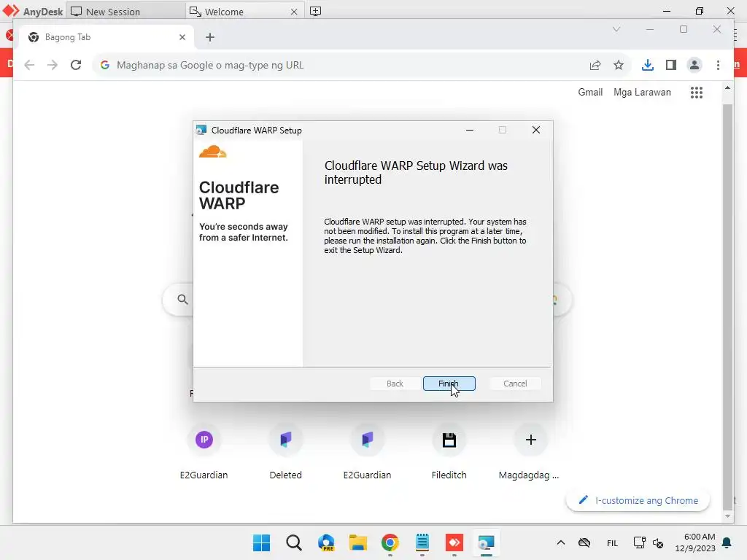Open Chrome downloads icon
This screenshot has width=747, height=560.
click(x=648, y=65)
